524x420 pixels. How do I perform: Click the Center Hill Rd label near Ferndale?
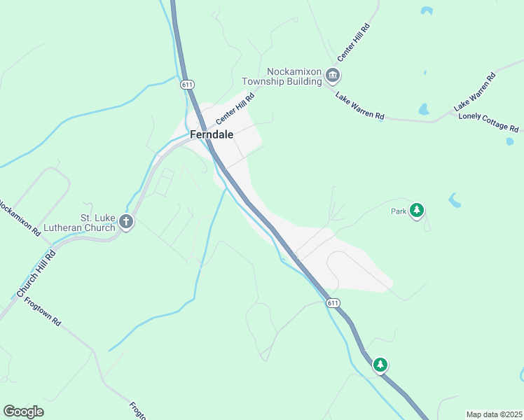click(x=235, y=108)
